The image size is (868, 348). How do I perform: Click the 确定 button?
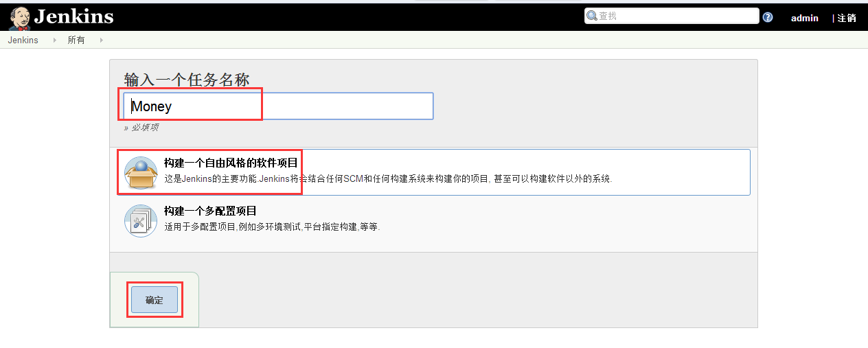pos(155,300)
